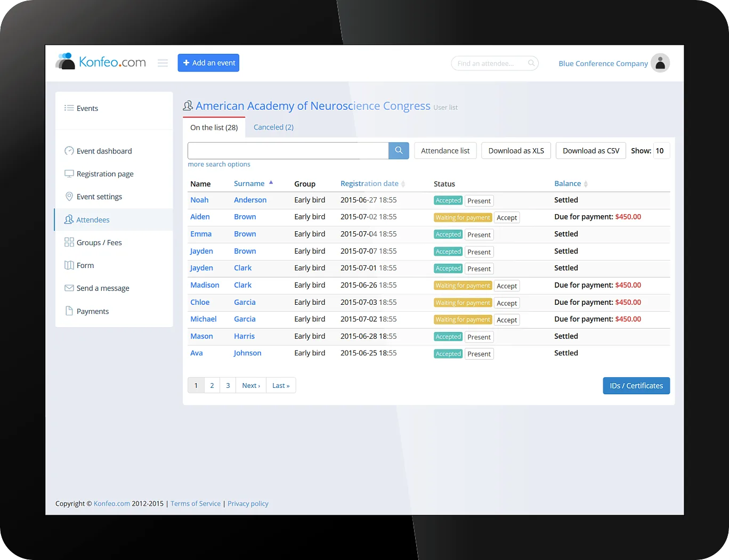
Task: Click the magnifier search button
Action: [399, 151]
